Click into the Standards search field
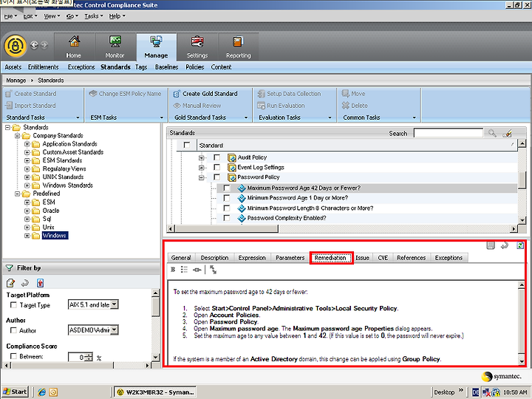This screenshot has height=399, width=532. pyautogui.click(x=449, y=133)
